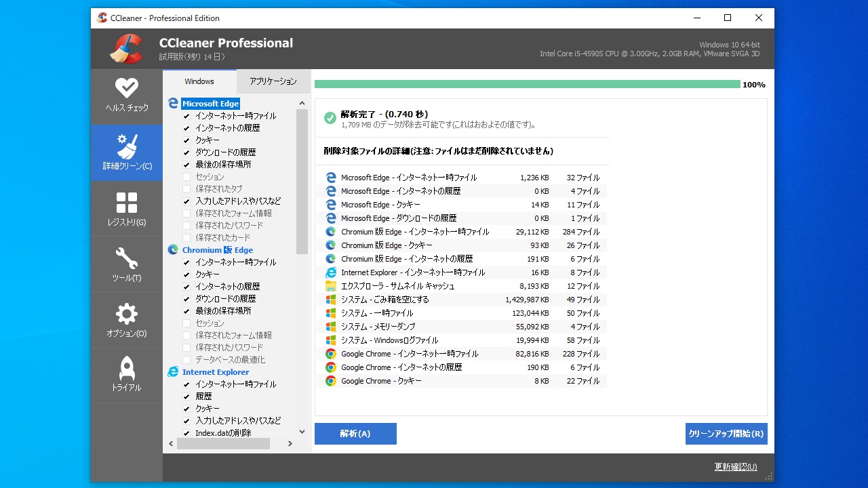868x488 pixels.
Task: Select 1,429,987 KB size value
Action: pyautogui.click(x=527, y=300)
